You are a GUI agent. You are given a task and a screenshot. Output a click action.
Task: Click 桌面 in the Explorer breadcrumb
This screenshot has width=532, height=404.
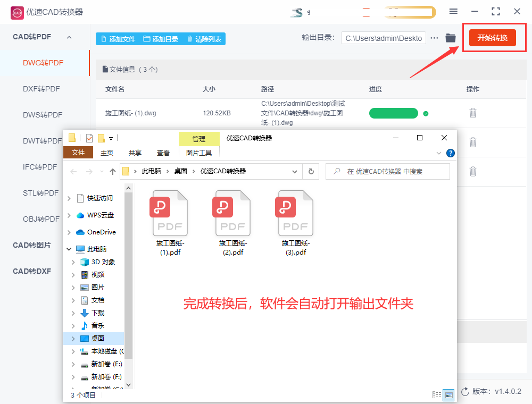coord(181,171)
